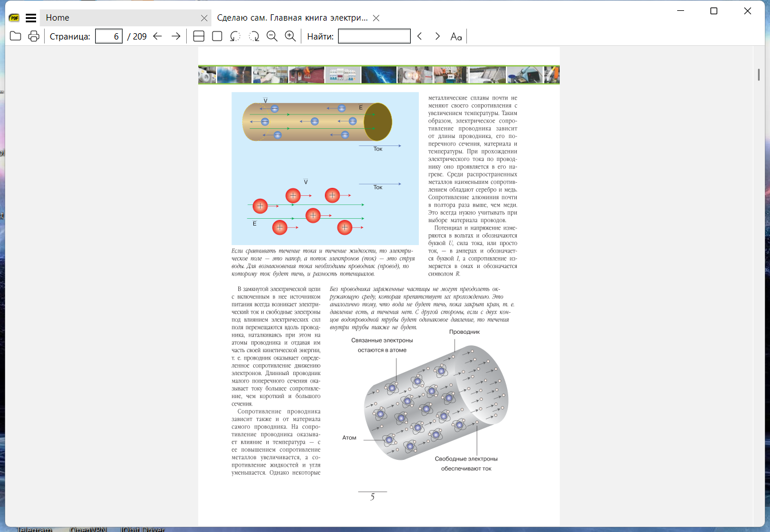The image size is (770, 532).
Task: Toggle match case search option
Action: tap(456, 36)
